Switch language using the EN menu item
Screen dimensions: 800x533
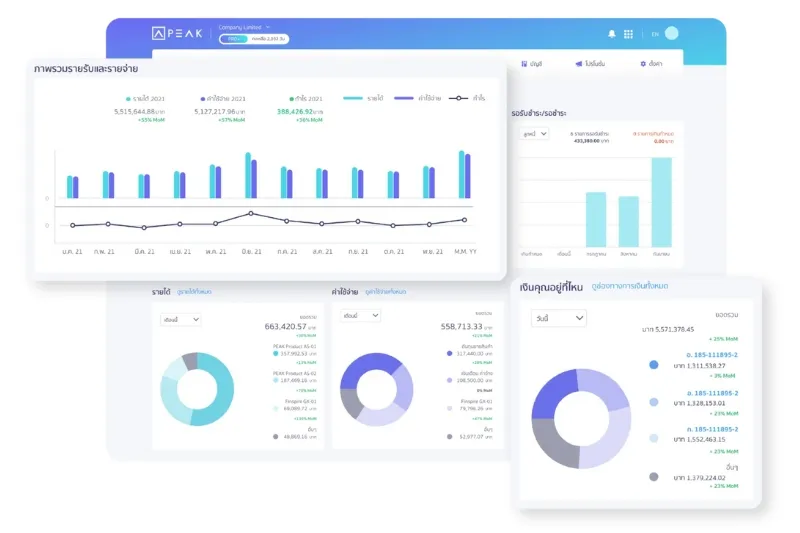(655, 34)
